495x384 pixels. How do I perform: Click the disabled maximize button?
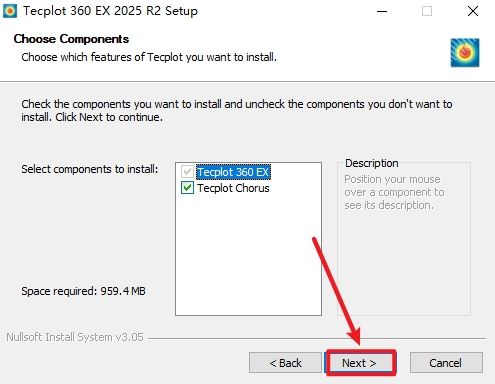(x=427, y=11)
